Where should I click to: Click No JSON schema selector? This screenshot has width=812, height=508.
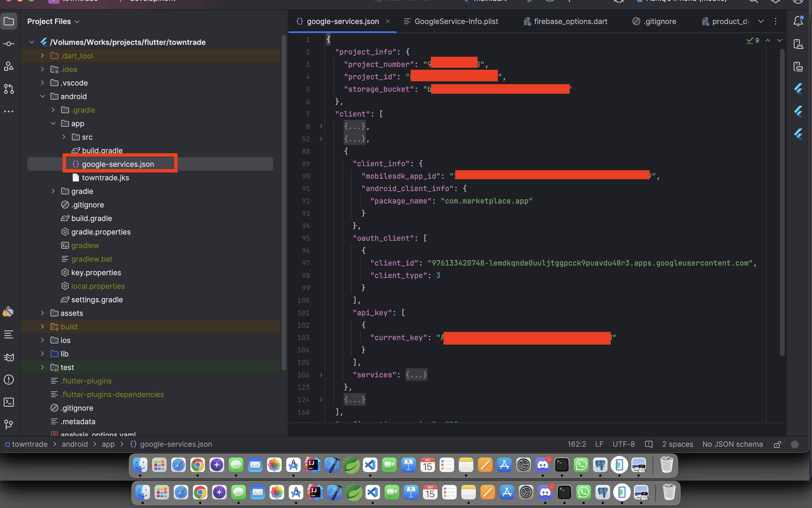(x=732, y=444)
